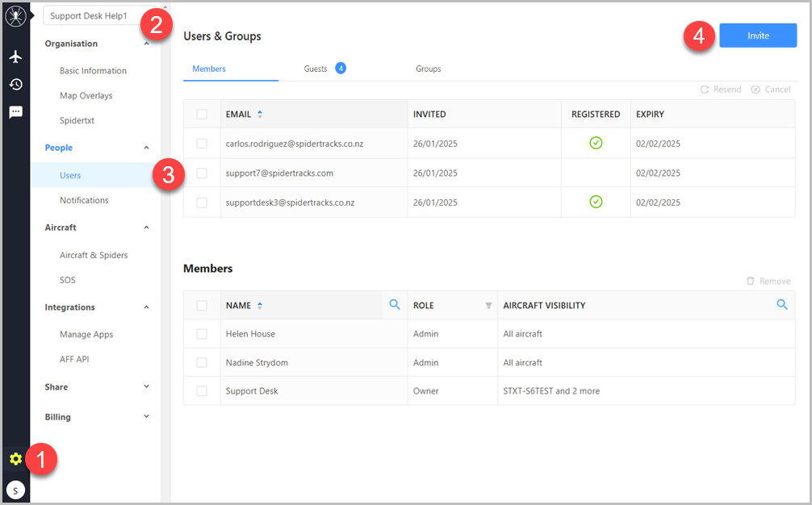Screen dimensions: 812x505
Task: Click the search icon in NAME column
Action: pyautogui.click(x=395, y=305)
